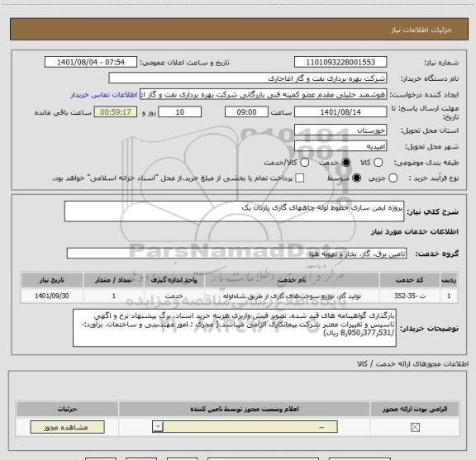Select the کالا/خدمت radio button
The height and width of the screenshot is (460, 476).
pos(304,163)
